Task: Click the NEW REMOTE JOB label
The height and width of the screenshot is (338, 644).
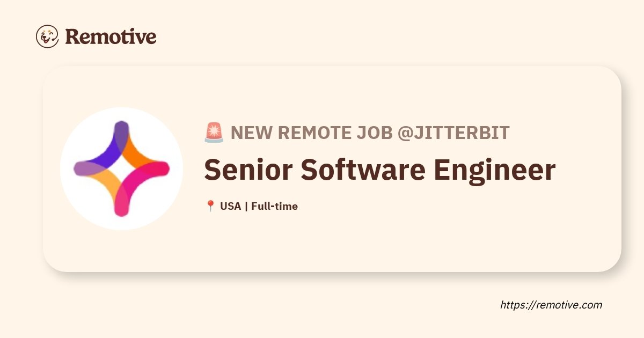Action: (312, 133)
